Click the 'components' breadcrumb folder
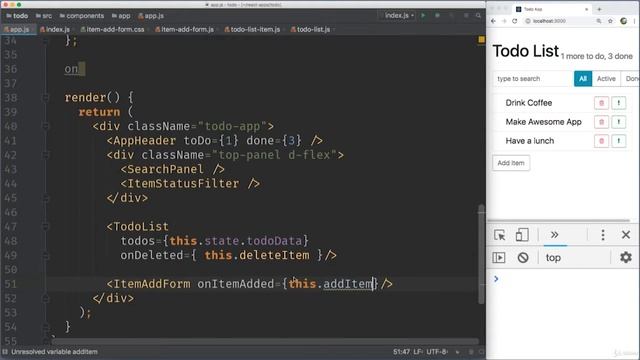 [82, 16]
